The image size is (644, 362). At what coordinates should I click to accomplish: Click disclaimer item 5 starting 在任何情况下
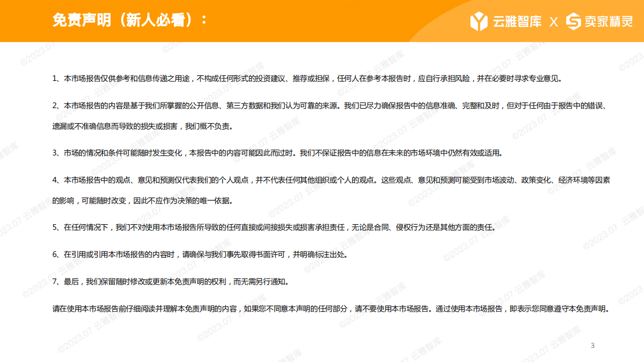coord(274,227)
